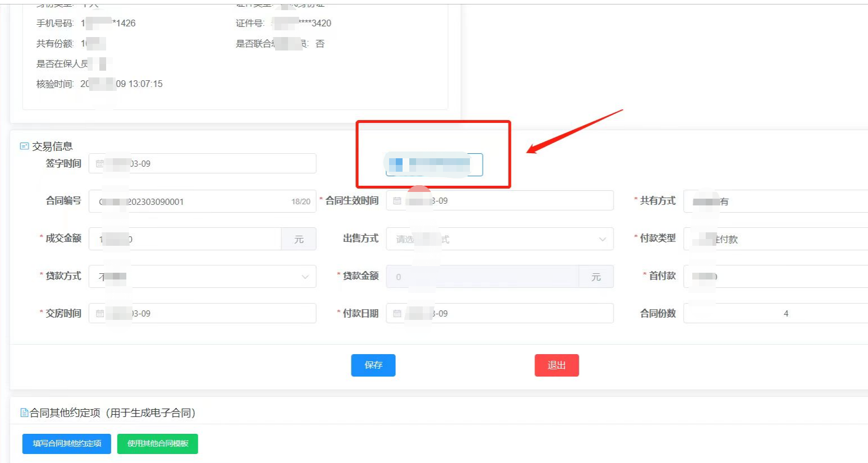Click the 成交金额 input field
Viewport: 868px width, 463px height.
[185, 239]
